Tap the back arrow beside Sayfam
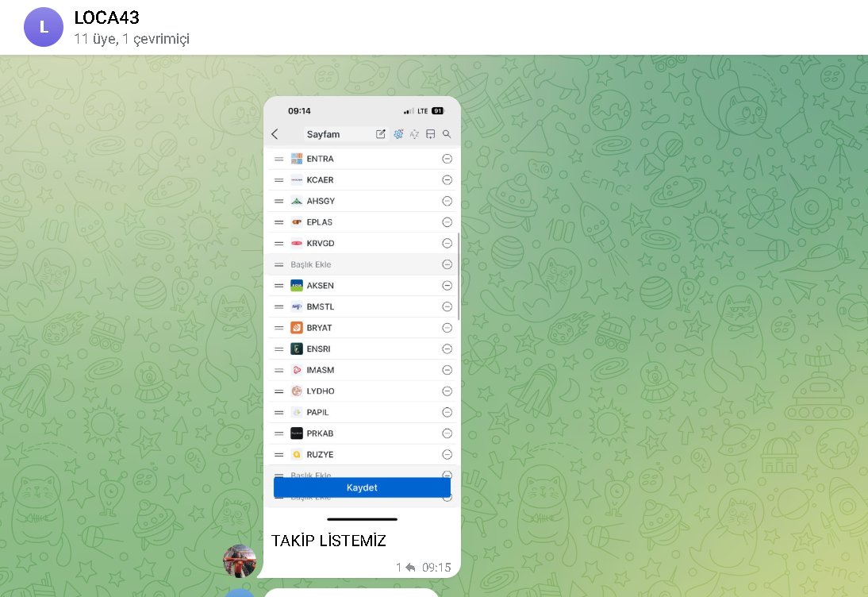This screenshot has width=868, height=597. pyautogui.click(x=275, y=134)
